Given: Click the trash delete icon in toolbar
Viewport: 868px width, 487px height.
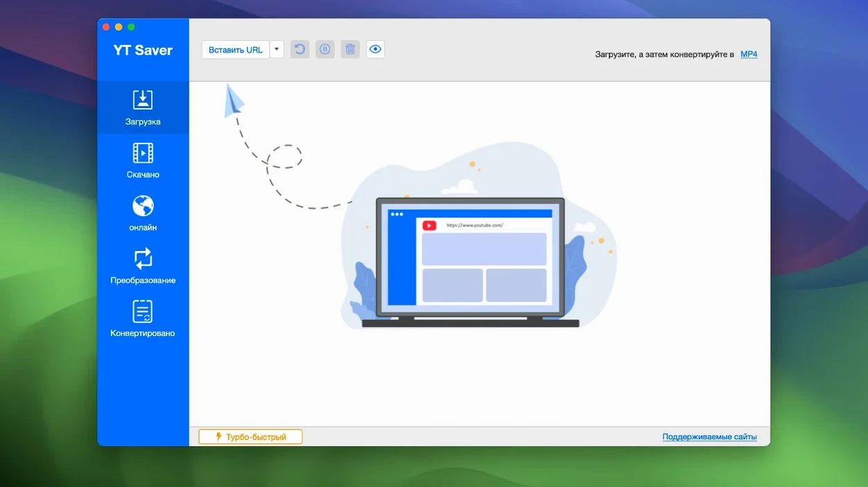Looking at the screenshot, I should [x=350, y=49].
